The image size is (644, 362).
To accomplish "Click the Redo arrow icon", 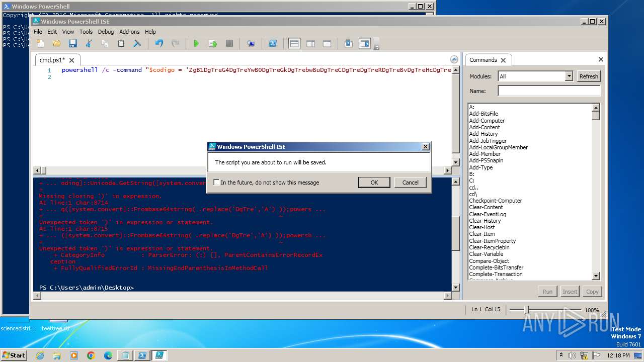I will (x=175, y=44).
